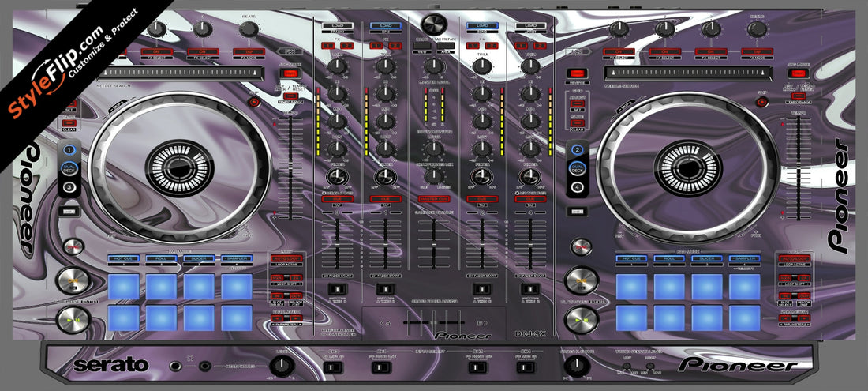Screen dimensions: 868x391
Task: Select SLICER pad mode on left deck
Action: point(199,258)
